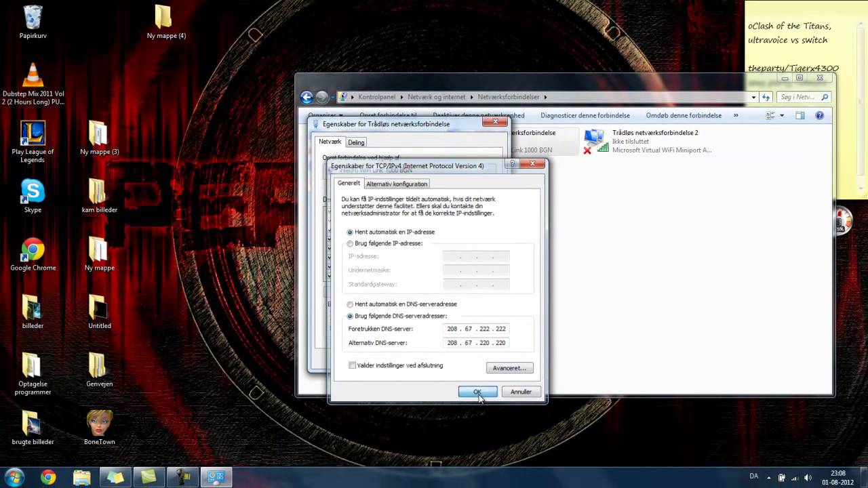Viewport: 868px width, 488px height.
Task: Select Brug følgende DNS-serveradresser option
Action: tap(397, 316)
